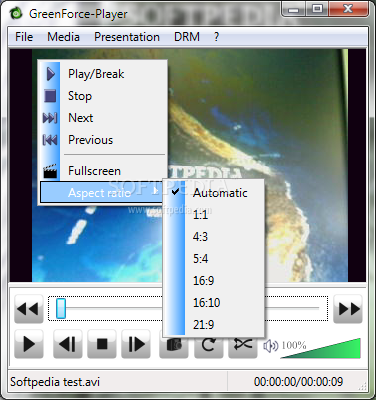Close the GreenForce-Player window

(348, 9)
